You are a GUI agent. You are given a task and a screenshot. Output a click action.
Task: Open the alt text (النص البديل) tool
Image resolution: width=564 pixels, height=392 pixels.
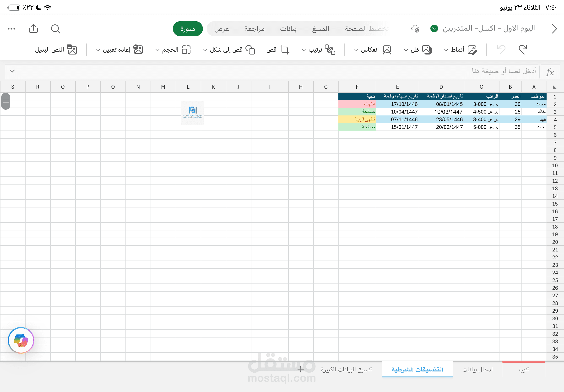pyautogui.click(x=56, y=50)
